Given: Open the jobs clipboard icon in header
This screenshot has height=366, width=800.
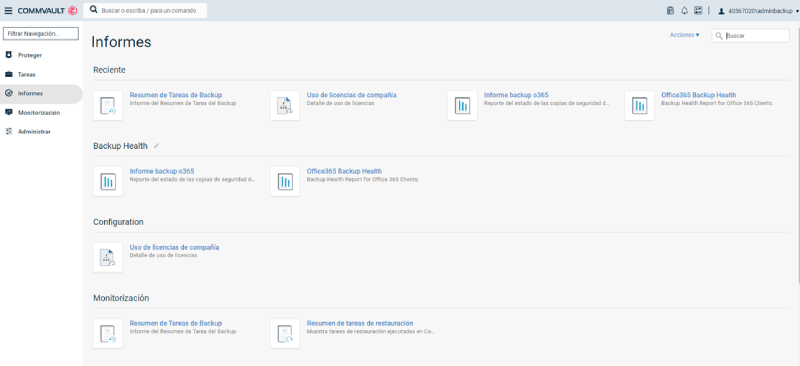Looking at the screenshot, I should (670, 11).
